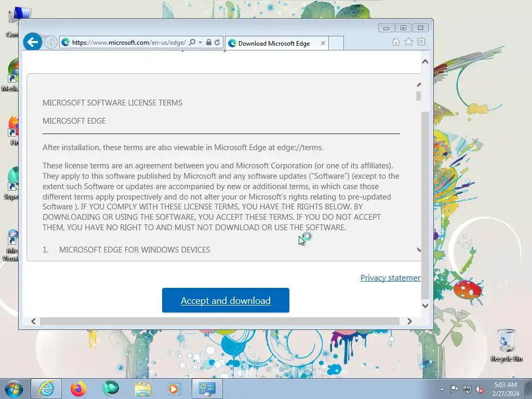Click the browser Forward arrow button
The image size is (532, 399).
(x=50, y=43)
